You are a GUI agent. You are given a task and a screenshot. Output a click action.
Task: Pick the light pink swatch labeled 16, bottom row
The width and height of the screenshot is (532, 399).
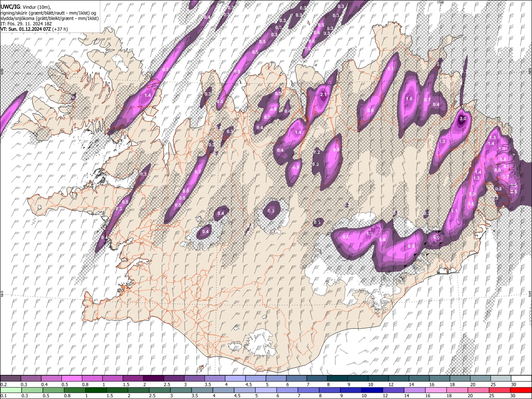tap(436, 390)
